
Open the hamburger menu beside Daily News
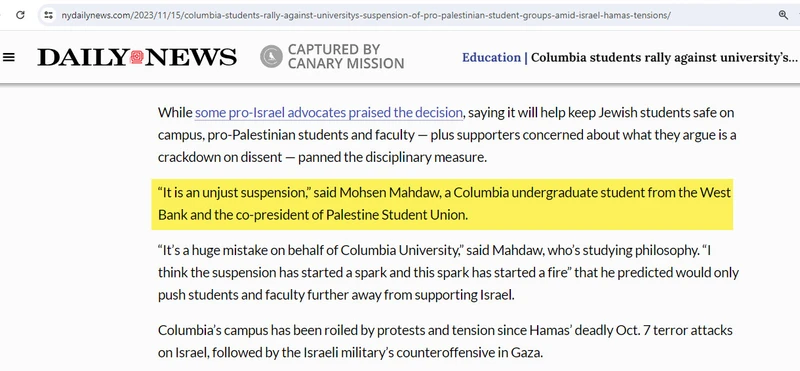9,57
